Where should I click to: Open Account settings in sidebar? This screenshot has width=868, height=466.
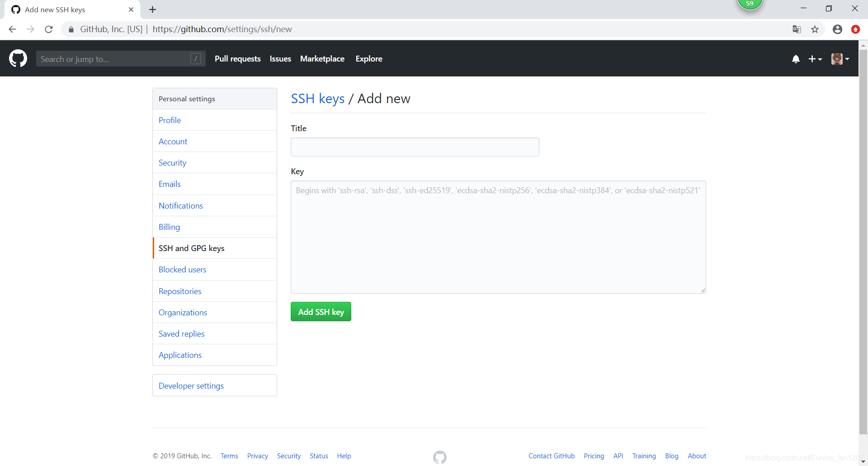(215, 141)
